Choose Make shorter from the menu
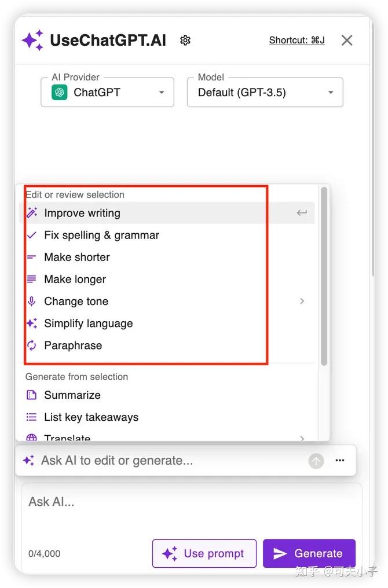The width and height of the screenshot is (388, 588). (77, 258)
